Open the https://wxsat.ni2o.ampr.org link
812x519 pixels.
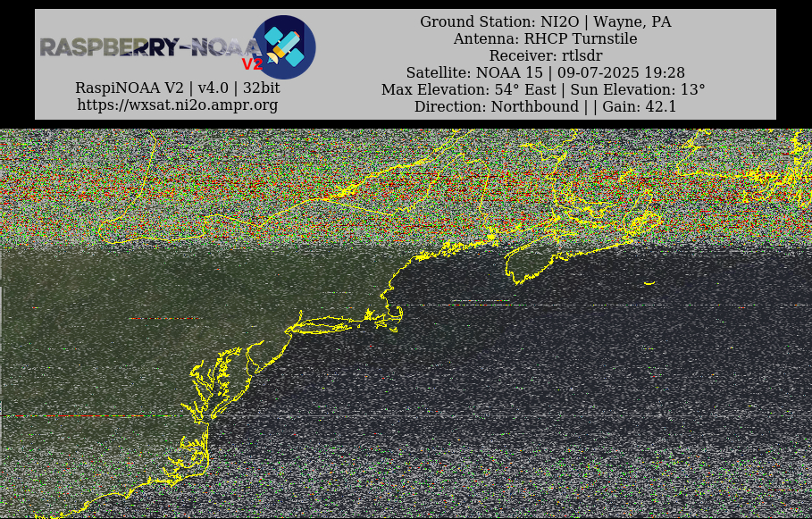(178, 105)
